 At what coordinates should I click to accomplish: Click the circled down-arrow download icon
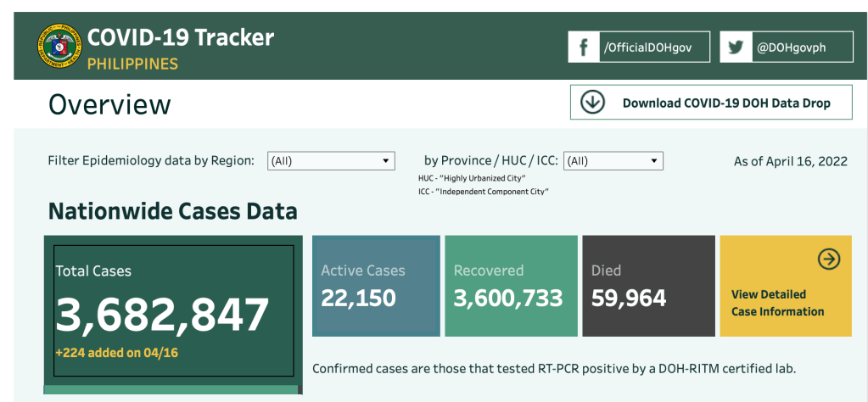tap(592, 103)
